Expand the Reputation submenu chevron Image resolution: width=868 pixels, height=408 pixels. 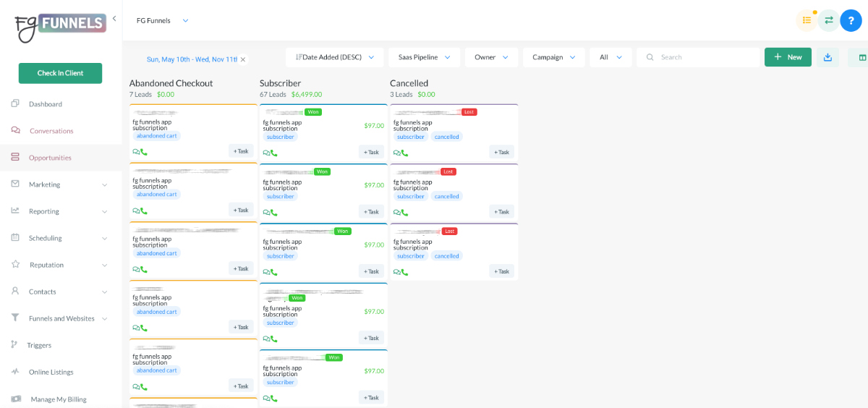coord(105,265)
